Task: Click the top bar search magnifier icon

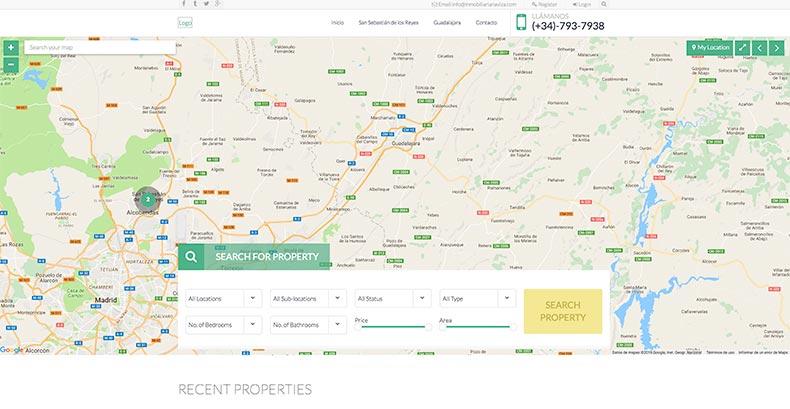Action: [604, 4]
